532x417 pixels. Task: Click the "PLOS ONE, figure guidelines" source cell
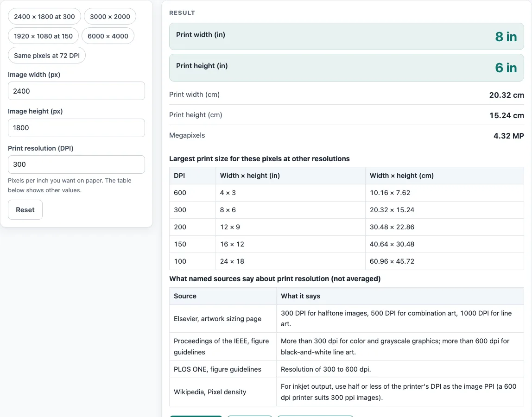coord(223,369)
